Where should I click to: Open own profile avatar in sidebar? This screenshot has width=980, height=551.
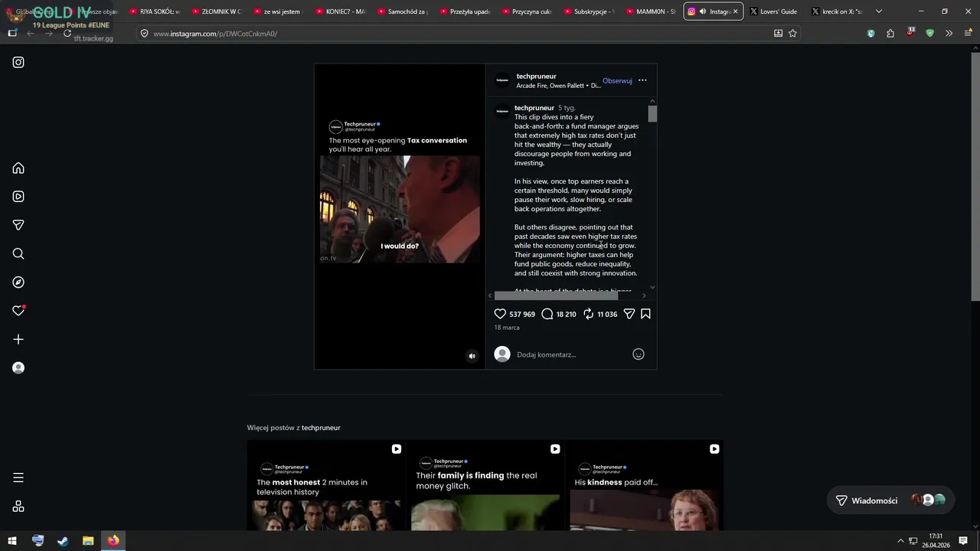pyautogui.click(x=18, y=368)
